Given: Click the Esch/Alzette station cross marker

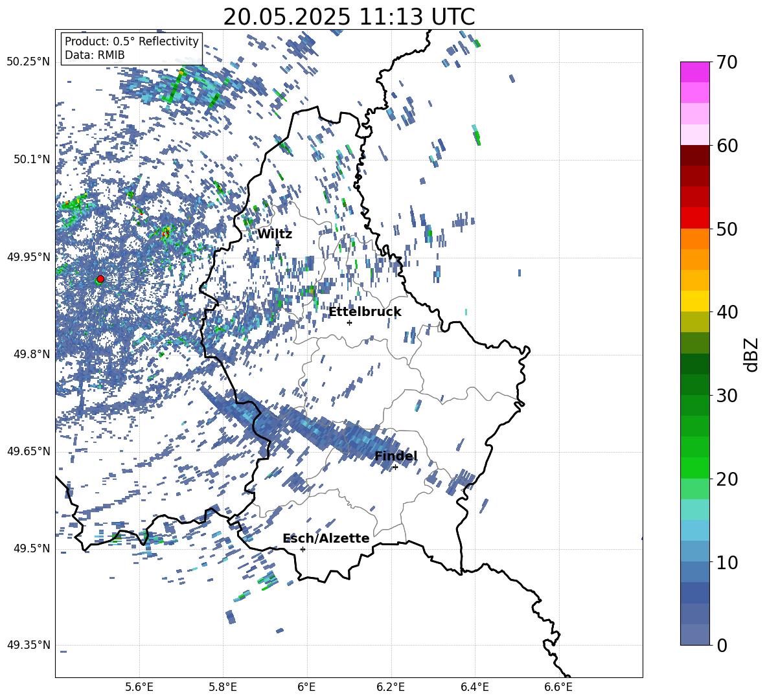Looking at the screenshot, I should (x=303, y=549).
